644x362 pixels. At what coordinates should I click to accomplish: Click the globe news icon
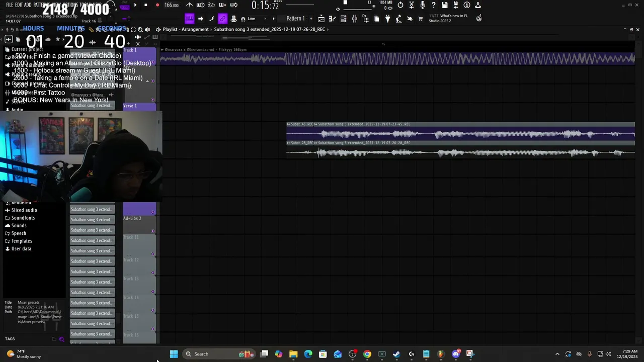479,18
